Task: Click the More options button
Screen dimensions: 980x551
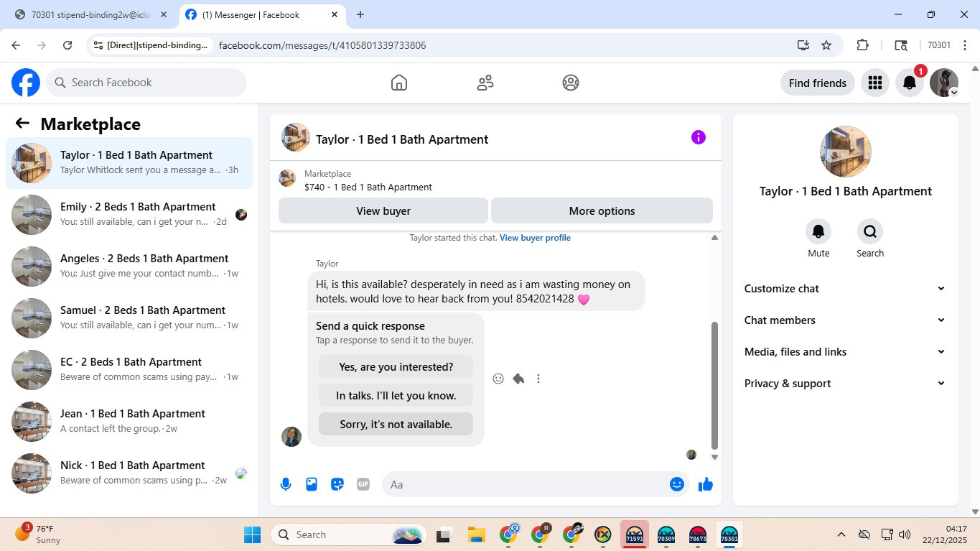Action: click(x=602, y=211)
